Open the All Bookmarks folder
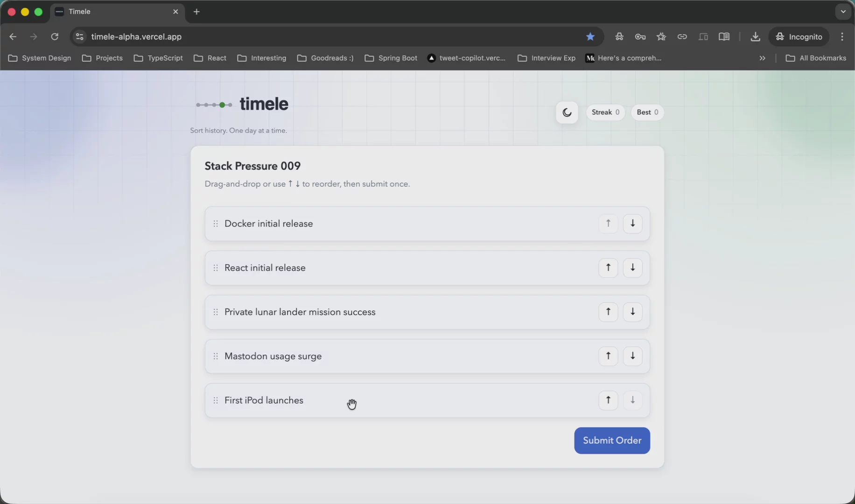The width and height of the screenshot is (855, 504). pos(816,58)
